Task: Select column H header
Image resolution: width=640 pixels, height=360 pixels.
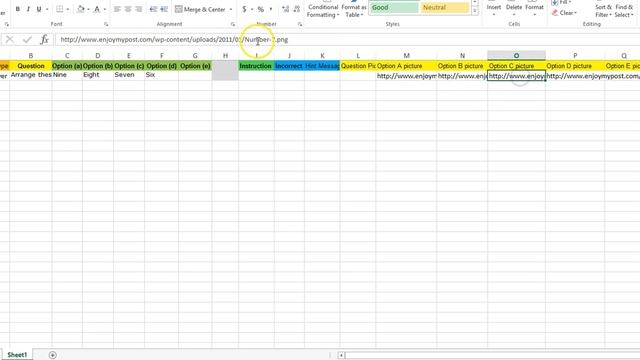Action: [225, 56]
